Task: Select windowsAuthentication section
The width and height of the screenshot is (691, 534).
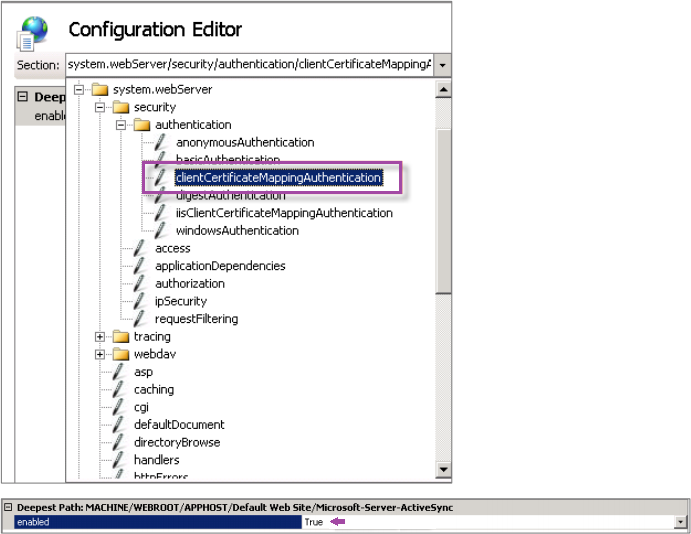Action: [x=237, y=231]
